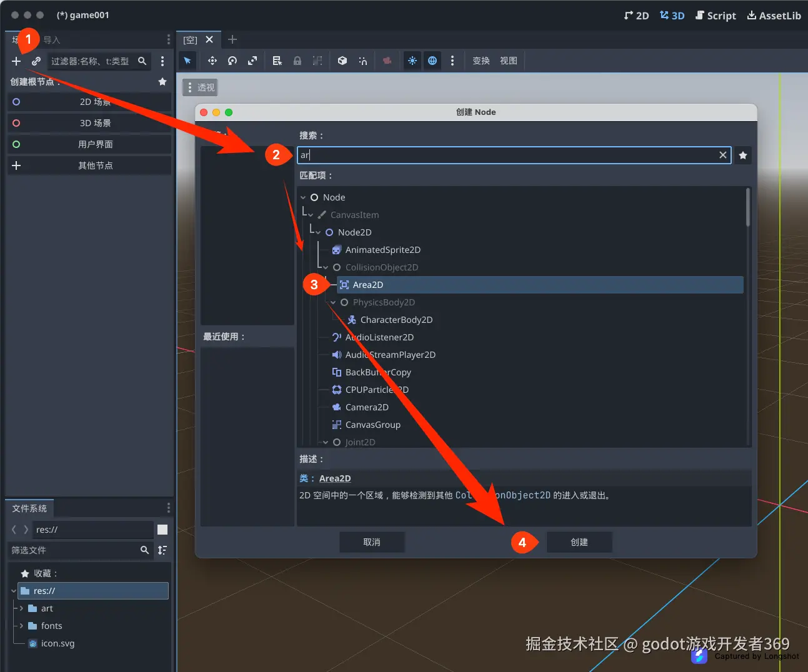The height and width of the screenshot is (672, 808).
Task: Toggle the file system split view square
Action: click(162, 530)
